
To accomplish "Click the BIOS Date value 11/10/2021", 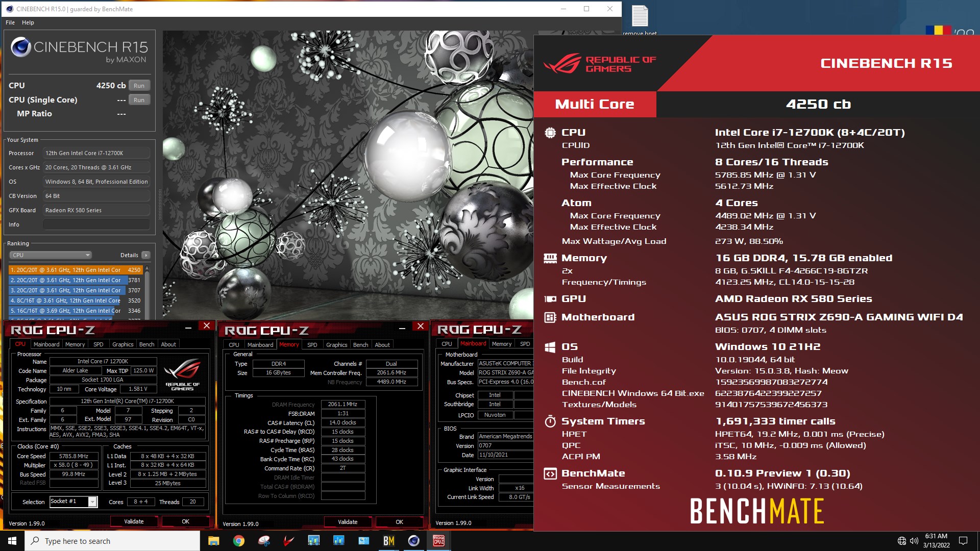I will tap(504, 455).
